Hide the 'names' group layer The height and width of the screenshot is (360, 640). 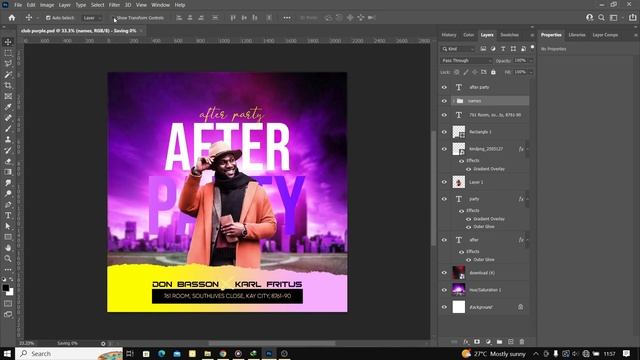[x=444, y=101]
